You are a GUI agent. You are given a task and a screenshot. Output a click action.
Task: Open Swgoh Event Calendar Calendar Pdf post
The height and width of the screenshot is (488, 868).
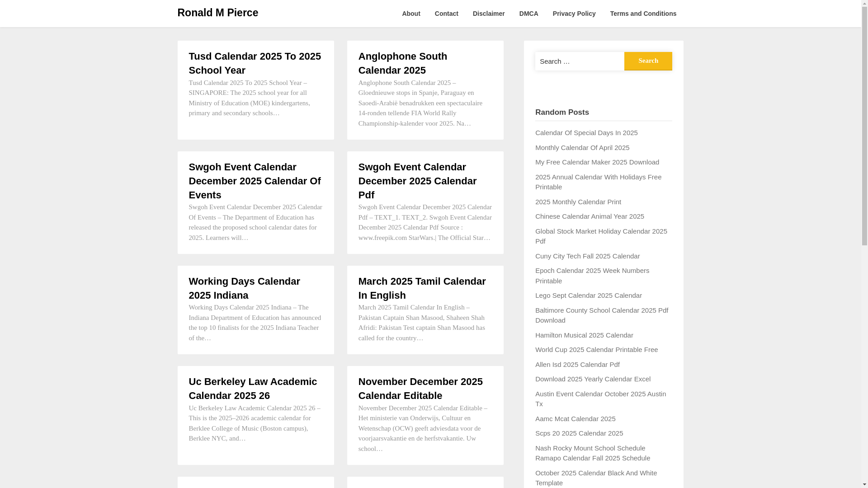[417, 181]
